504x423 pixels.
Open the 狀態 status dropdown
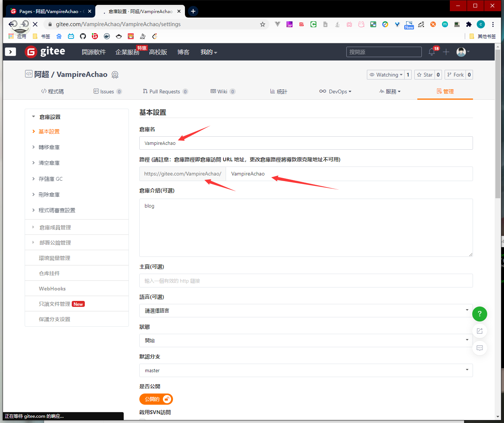306,340
